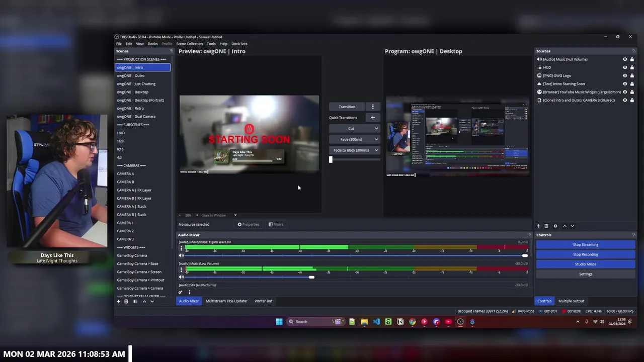Open File Explorer from taskbar
644x362 pixels.
click(x=364, y=322)
